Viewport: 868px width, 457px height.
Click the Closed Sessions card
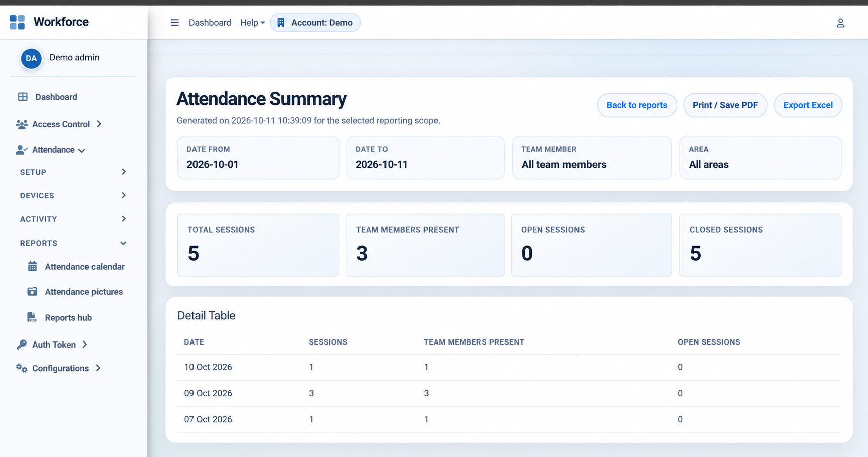pyautogui.click(x=760, y=245)
